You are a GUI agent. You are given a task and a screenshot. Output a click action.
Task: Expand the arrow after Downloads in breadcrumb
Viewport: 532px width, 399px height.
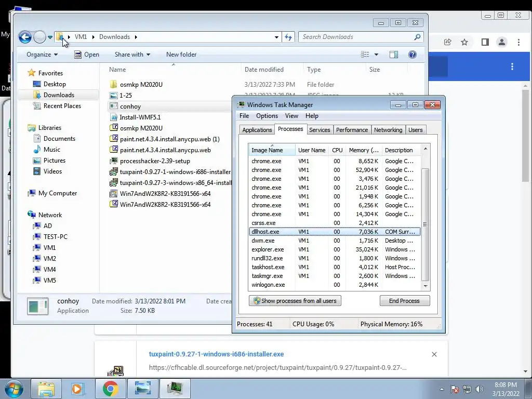136,37
